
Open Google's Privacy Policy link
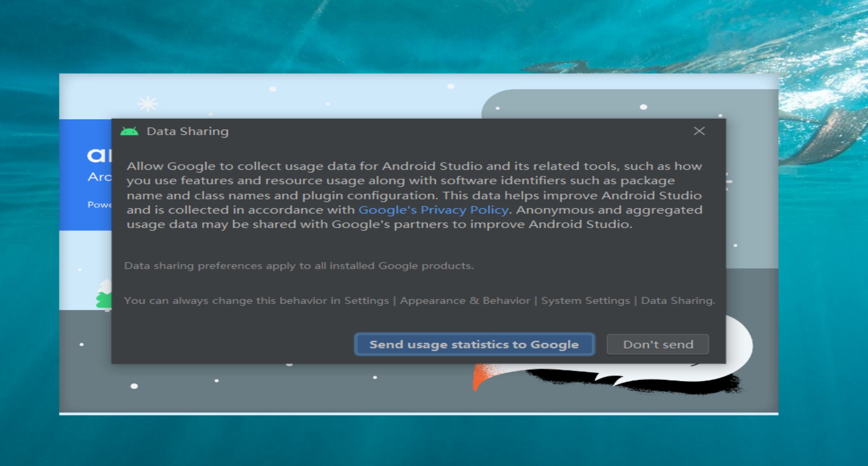click(x=433, y=210)
